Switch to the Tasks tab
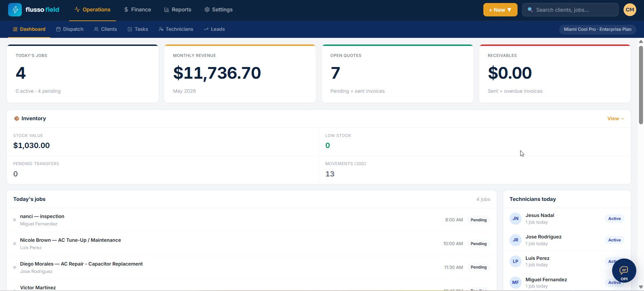 (138, 29)
